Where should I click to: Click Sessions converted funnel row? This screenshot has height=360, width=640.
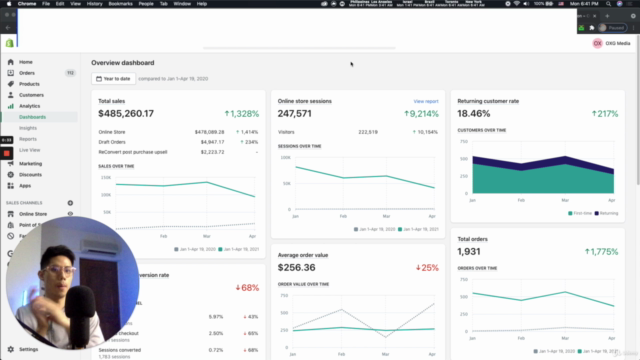(x=178, y=353)
